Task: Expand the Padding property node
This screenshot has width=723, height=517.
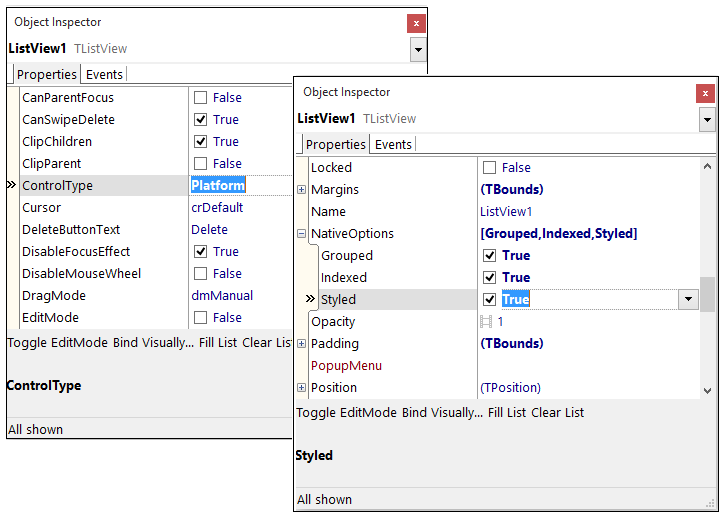Action: point(302,344)
